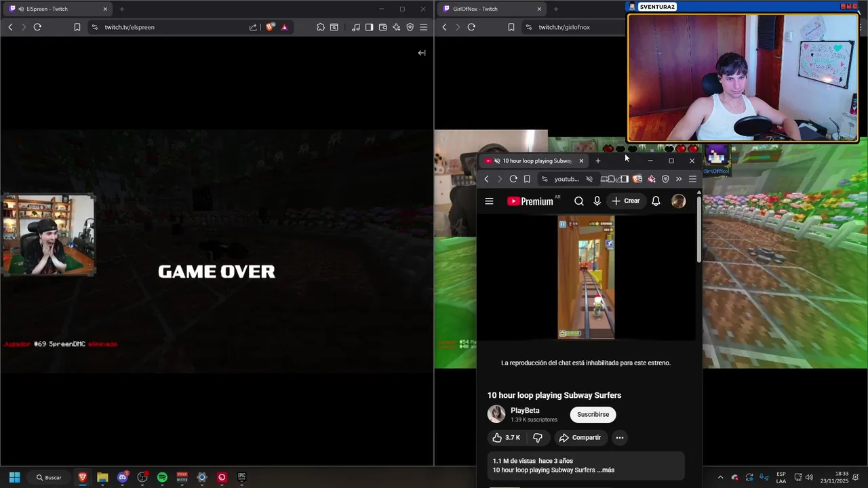Viewport: 868px width, 488px height.
Task: Toggle the sidebar panel in ElSpreen window
Action: click(369, 27)
